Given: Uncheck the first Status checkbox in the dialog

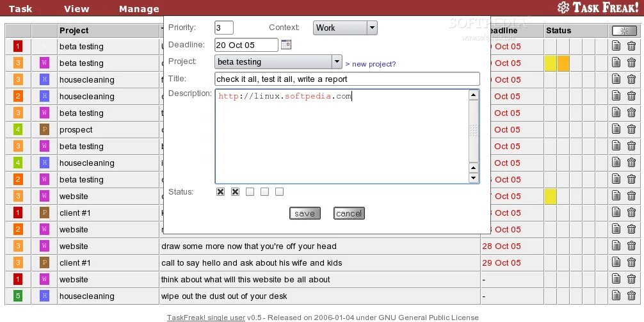Looking at the screenshot, I should coord(221,192).
